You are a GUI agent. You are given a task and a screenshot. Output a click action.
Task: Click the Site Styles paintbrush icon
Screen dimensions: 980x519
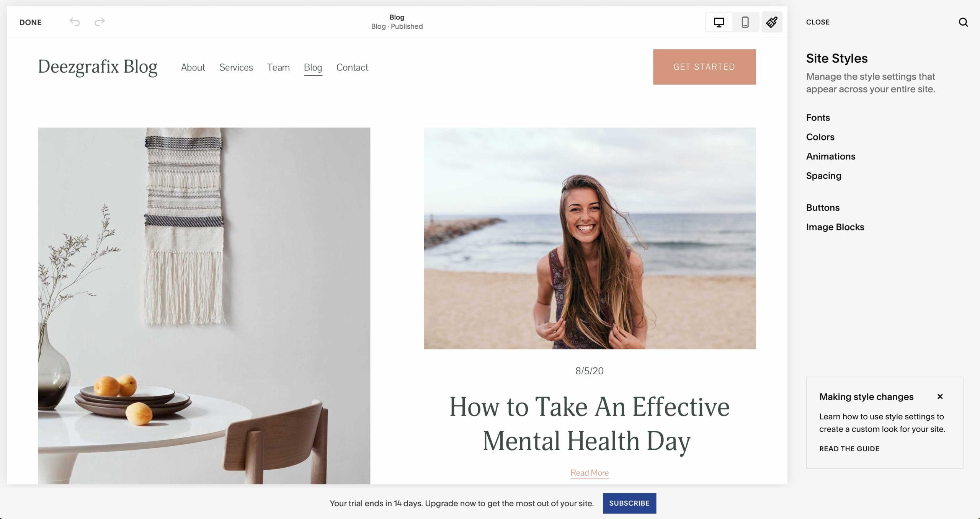(x=772, y=22)
